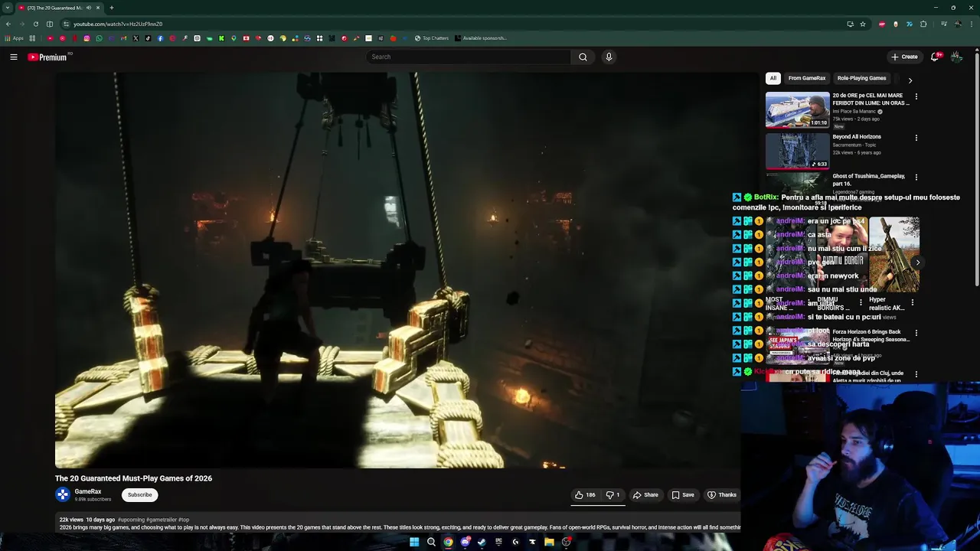Open options for the Forza Horizon 6 video
Screen dimensions: 980x551
point(916,333)
